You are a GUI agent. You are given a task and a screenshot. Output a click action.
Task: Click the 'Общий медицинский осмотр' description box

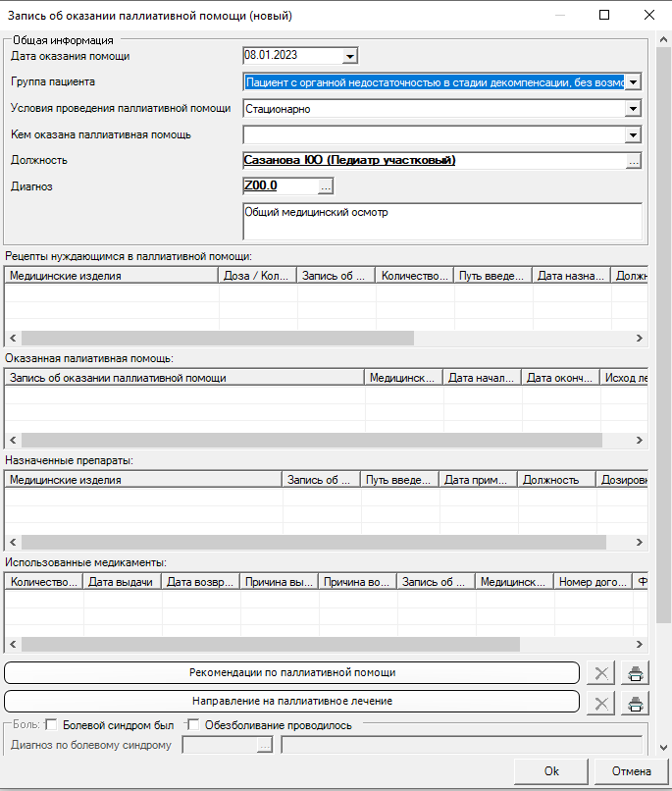click(x=442, y=222)
